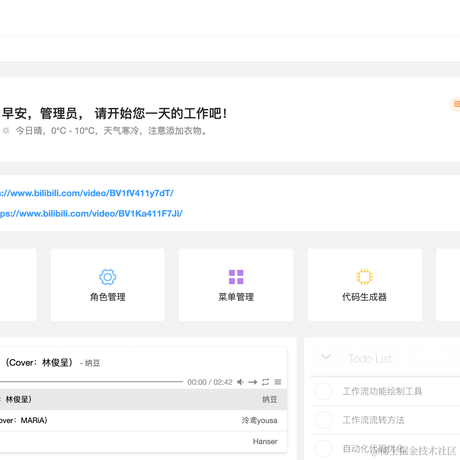
Task: Click the purple 菜单管理 grid icon
Action: pos(236,277)
